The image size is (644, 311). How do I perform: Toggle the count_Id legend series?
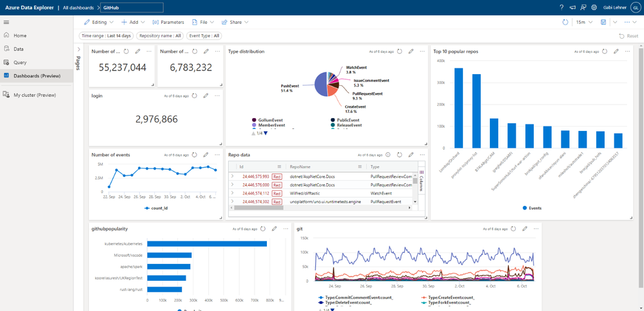click(x=157, y=208)
